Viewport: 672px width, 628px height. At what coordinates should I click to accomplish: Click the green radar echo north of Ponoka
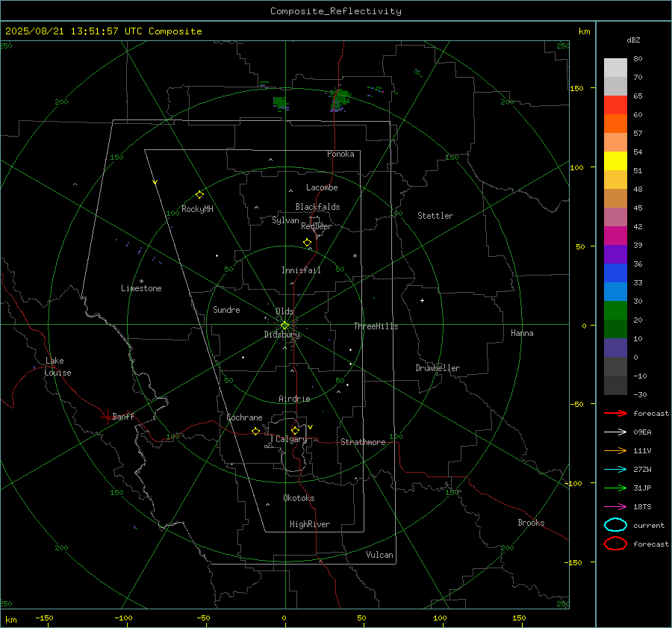click(340, 101)
